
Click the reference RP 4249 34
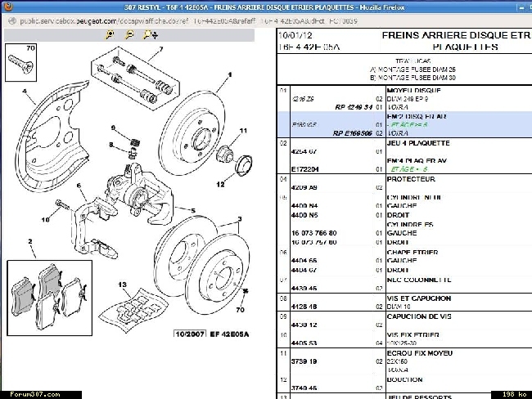click(354, 107)
